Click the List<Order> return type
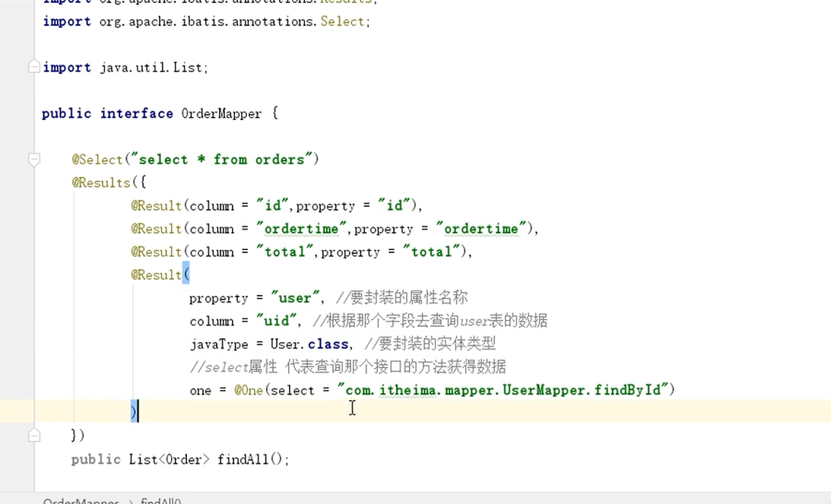Image resolution: width=831 pixels, height=504 pixels. click(169, 459)
